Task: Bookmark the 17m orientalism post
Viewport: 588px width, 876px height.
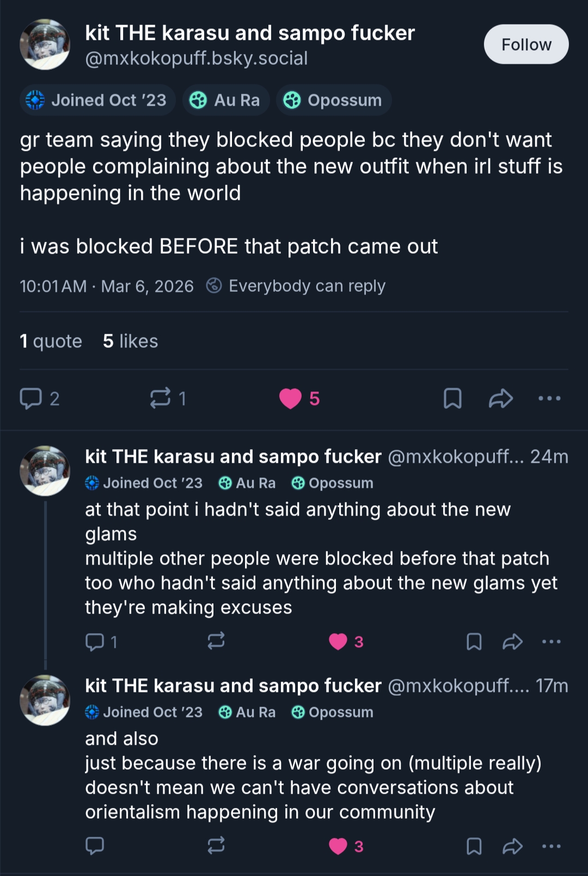Action: point(474,846)
